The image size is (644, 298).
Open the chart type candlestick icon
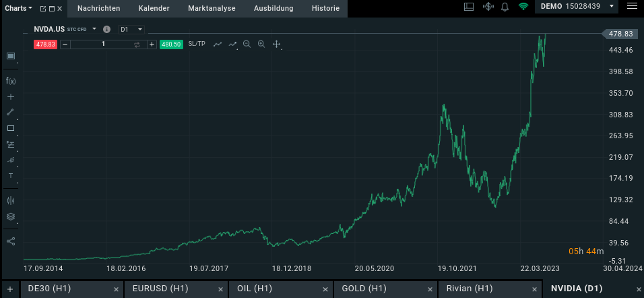[11, 201]
